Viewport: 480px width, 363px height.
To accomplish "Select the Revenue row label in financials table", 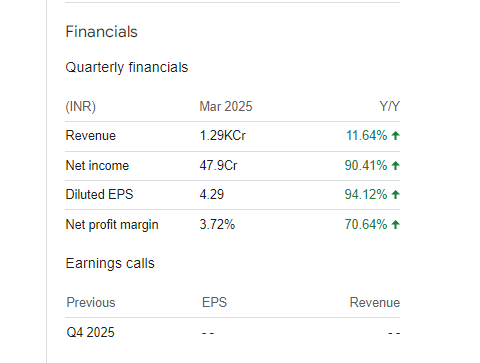I will click(x=91, y=136).
